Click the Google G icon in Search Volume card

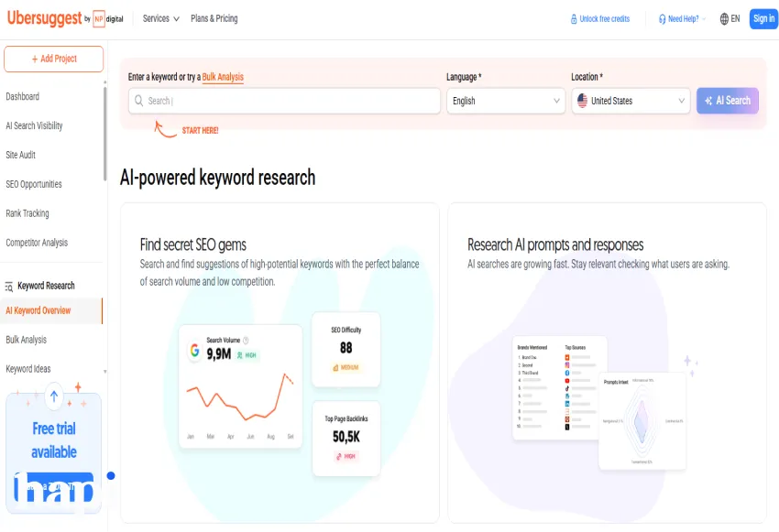point(194,351)
